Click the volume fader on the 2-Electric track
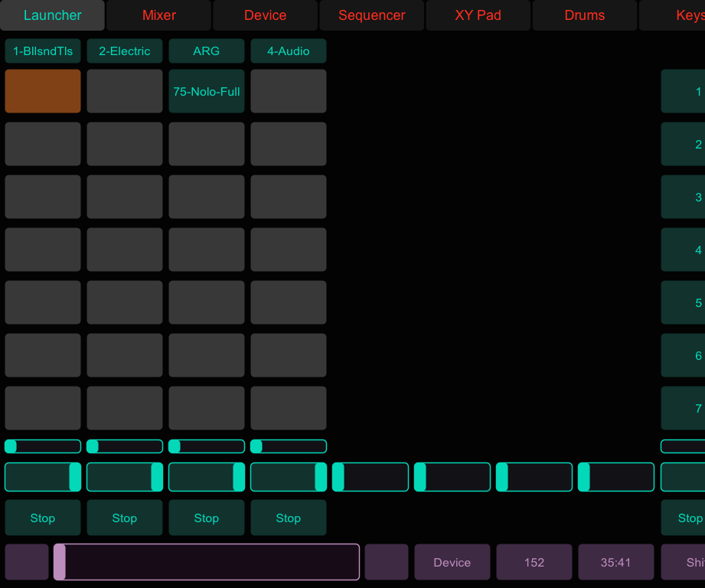Viewport: 705px width, 588px height. coord(124,476)
